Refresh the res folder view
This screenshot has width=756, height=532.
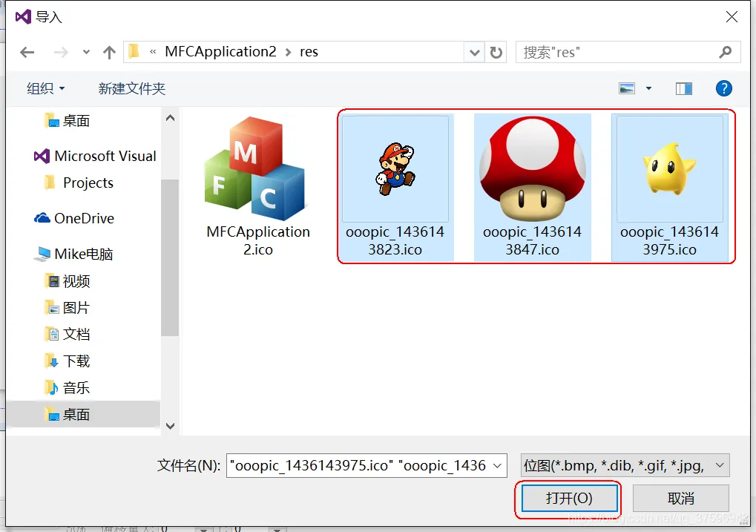pyautogui.click(x=496, y=52)
